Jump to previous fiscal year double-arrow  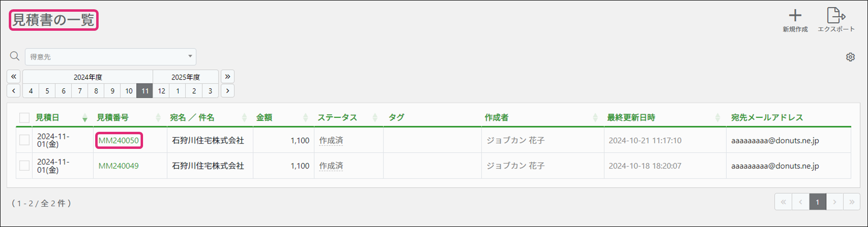click(14, 77)
